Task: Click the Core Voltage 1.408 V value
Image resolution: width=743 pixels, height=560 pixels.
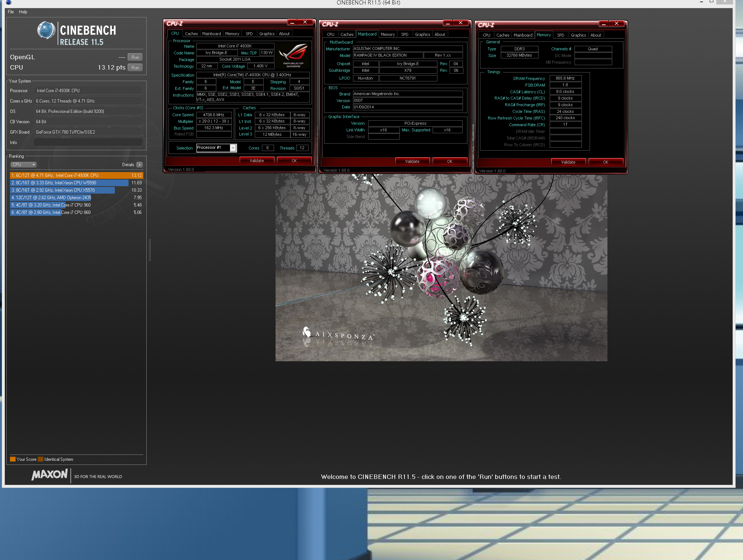Action: point(260,66)
